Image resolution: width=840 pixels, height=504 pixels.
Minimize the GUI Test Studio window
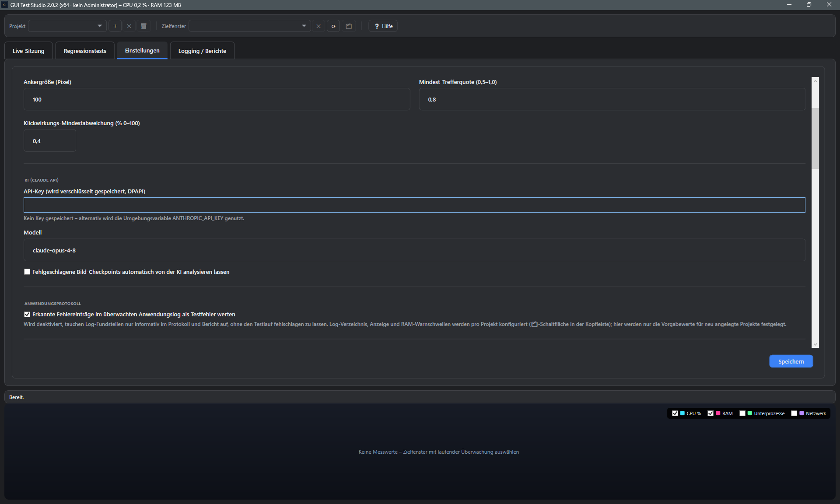(789, 5)
